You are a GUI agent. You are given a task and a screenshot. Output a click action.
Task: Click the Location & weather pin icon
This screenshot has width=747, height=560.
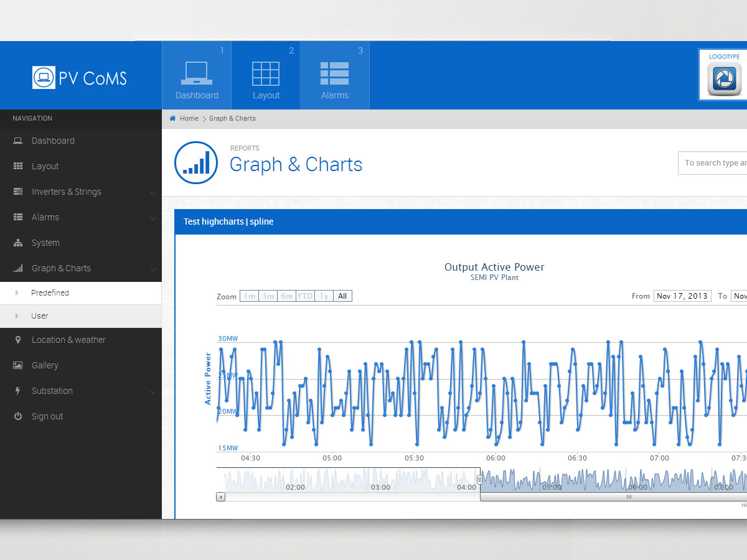coord(18,340)
